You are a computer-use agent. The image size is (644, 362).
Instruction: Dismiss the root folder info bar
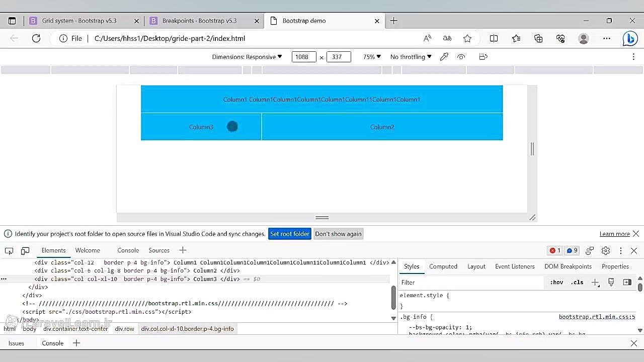point(636,234)
